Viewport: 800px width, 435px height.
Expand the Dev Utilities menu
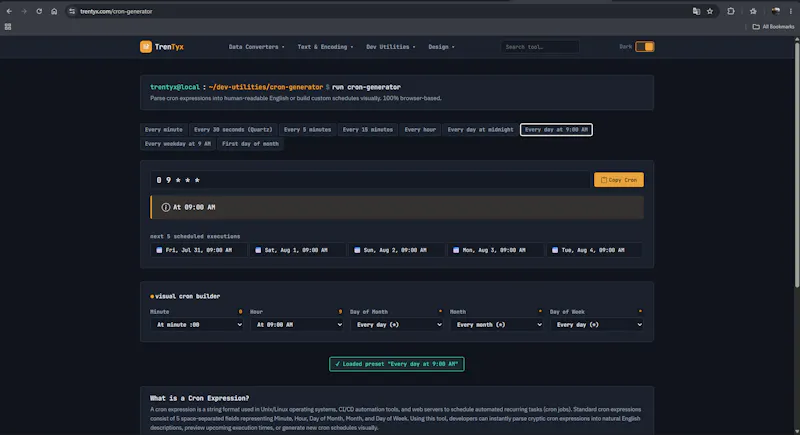pyautogui.click(x=390, y=46)
